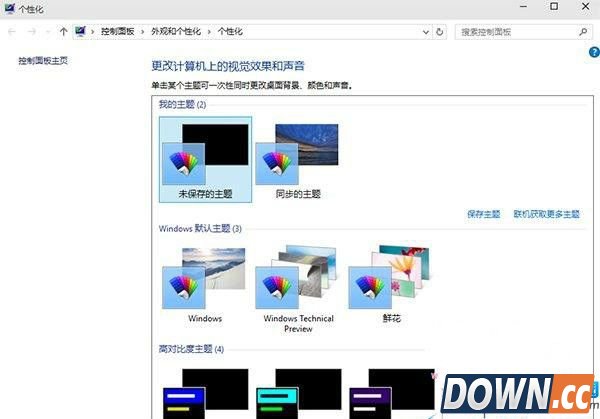Refresh the control panel page
The image size is (600, 419).
440,32
